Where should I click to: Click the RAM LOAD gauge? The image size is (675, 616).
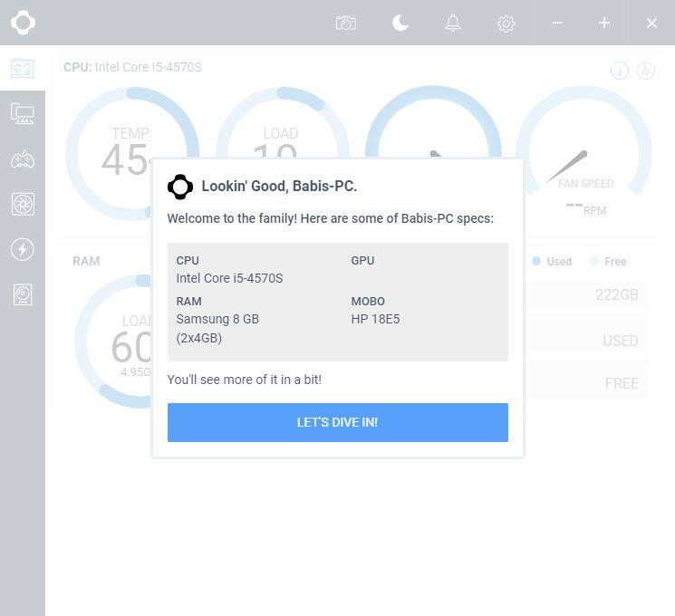(112, 340)
